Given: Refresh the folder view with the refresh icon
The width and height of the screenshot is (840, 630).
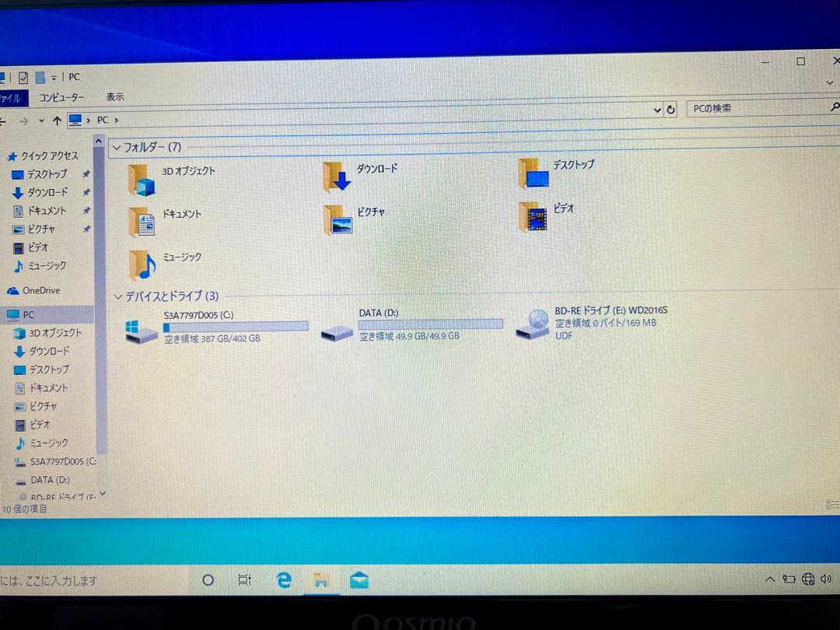Looking at the screenshot, I should (x=670, y=109).
